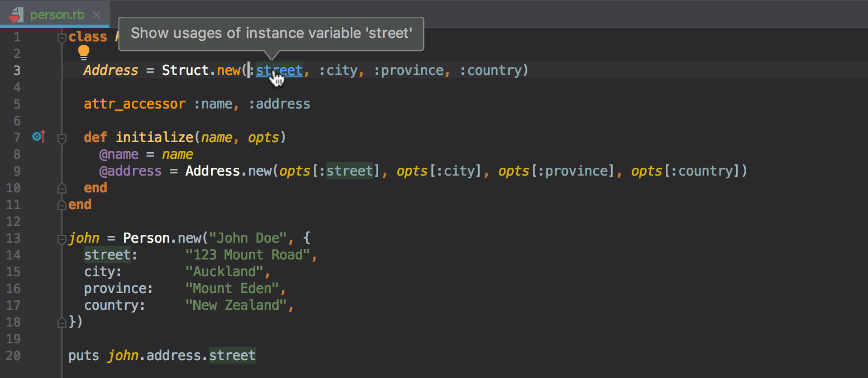Screen dimensions: 868x378
Task: Click the "123 Mount Road" string
Action: (248, 255)
